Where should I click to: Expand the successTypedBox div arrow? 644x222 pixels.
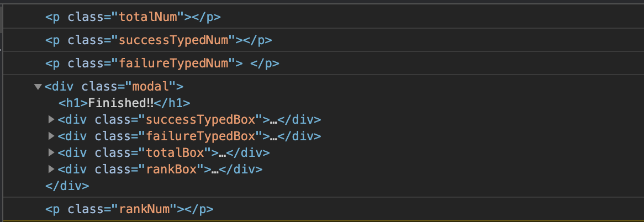[51, 119]
